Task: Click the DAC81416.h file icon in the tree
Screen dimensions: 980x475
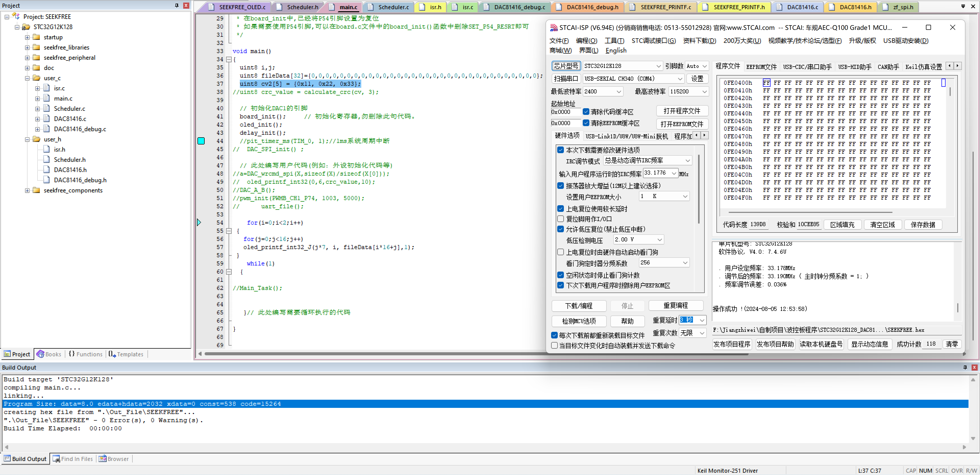Action: [x=47, y=170]
